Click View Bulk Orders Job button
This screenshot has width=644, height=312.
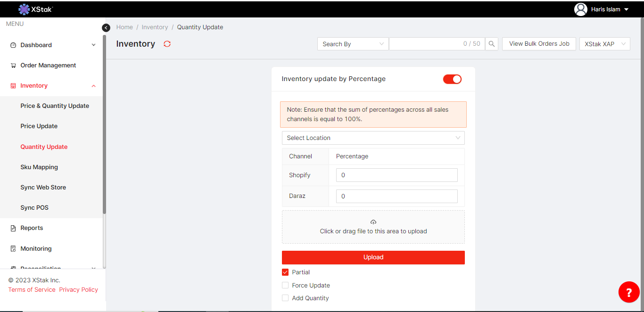539,44
